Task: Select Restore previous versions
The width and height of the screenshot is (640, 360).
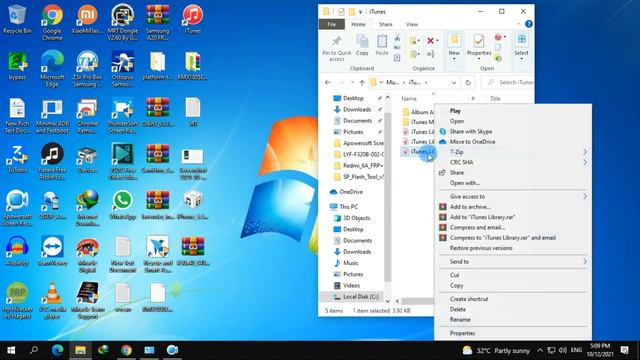Action: (x=513, y=248)
